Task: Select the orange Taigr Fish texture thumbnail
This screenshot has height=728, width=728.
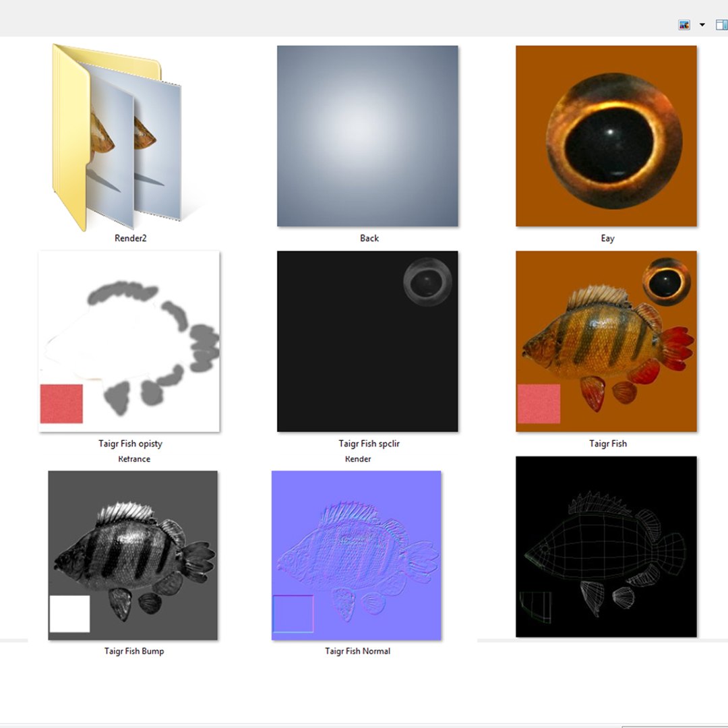Action: click(607, 341)
